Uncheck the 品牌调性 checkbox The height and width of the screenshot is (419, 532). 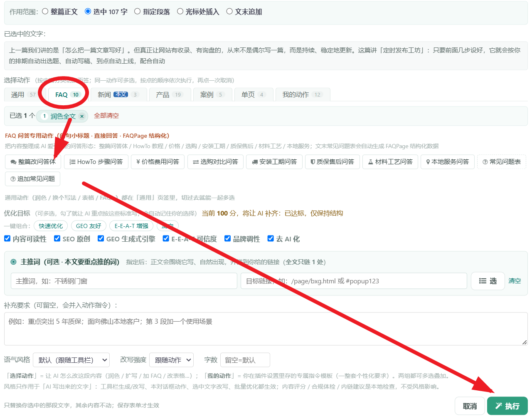coord(228,238)
